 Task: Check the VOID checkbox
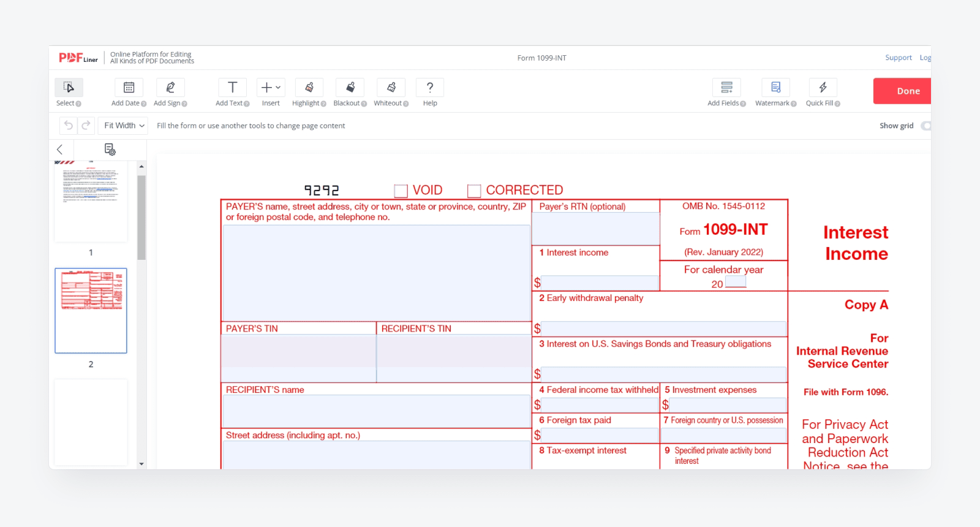coord(401,191)
